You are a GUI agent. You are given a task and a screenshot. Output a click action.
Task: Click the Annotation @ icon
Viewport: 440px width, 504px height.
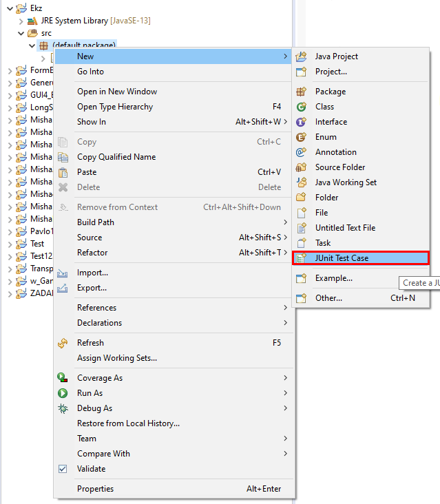pos(301,152)
